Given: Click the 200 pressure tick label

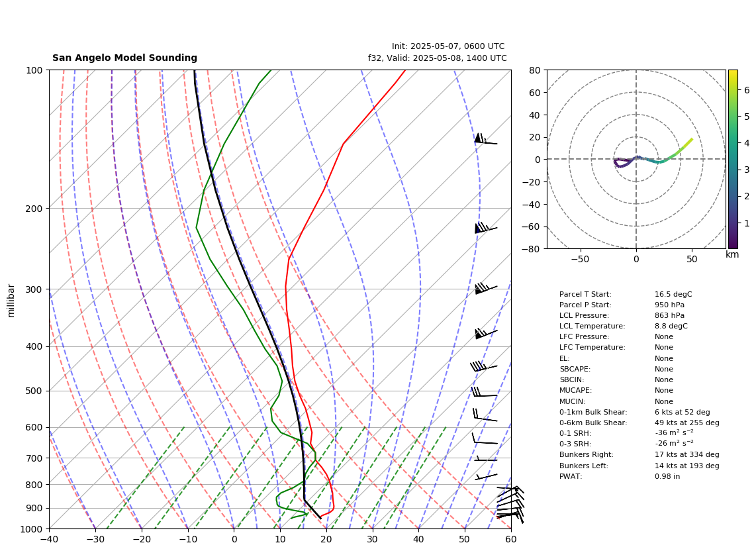Looking at the screenshot, I should (x=34, y=209).
